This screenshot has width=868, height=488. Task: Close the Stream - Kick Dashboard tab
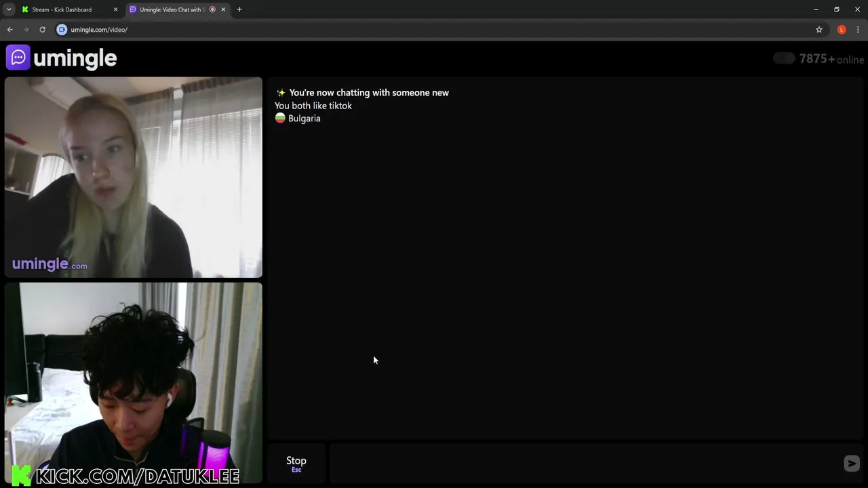(115, 9)
